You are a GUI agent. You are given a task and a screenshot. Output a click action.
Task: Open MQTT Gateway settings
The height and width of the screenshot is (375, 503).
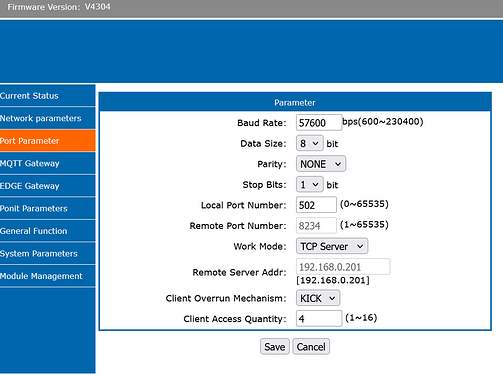47,163
